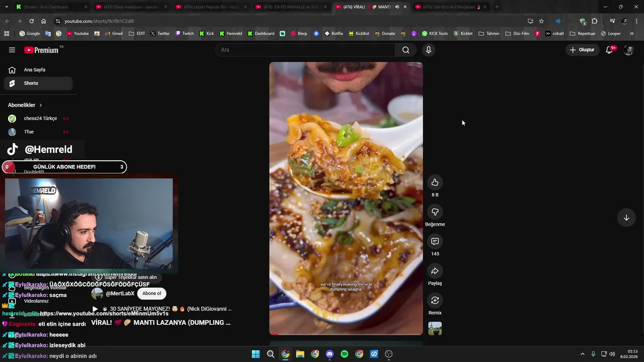Open Ana Sayfa in sidebar
The image size is (644, 362).
(38, 70)
